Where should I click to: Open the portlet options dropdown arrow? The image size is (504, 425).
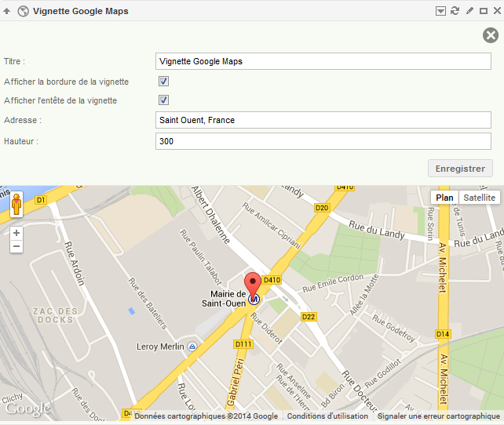440,11
